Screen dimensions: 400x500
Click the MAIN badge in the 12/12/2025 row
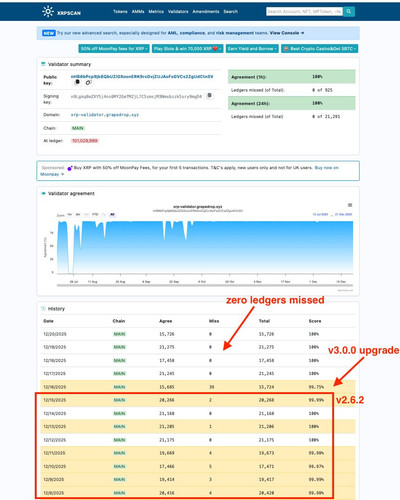120,440
